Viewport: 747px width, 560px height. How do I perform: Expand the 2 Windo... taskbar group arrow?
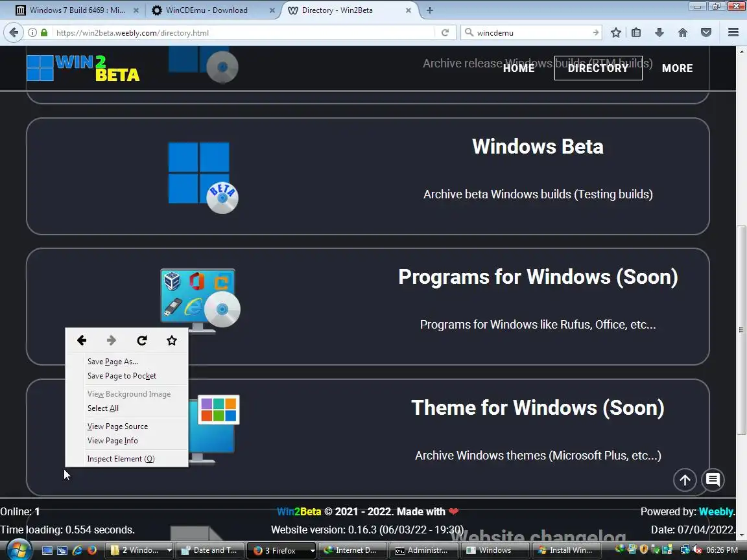(x=169, y=550)
